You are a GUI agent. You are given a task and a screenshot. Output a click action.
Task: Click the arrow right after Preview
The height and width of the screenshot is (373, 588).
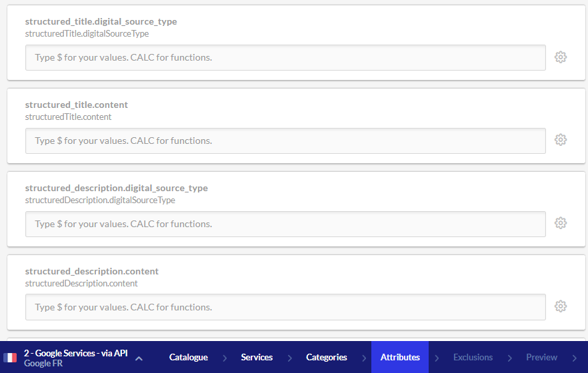click(x=575, y=358)
